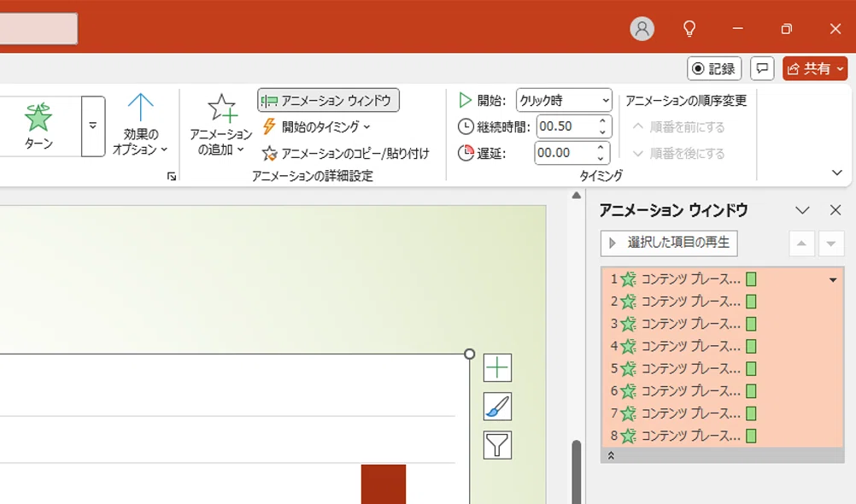Viewport: 856px width, 504px height.
Task: Toggle the アニメーション ウィンドウ button
Action: tap(328, 101)
